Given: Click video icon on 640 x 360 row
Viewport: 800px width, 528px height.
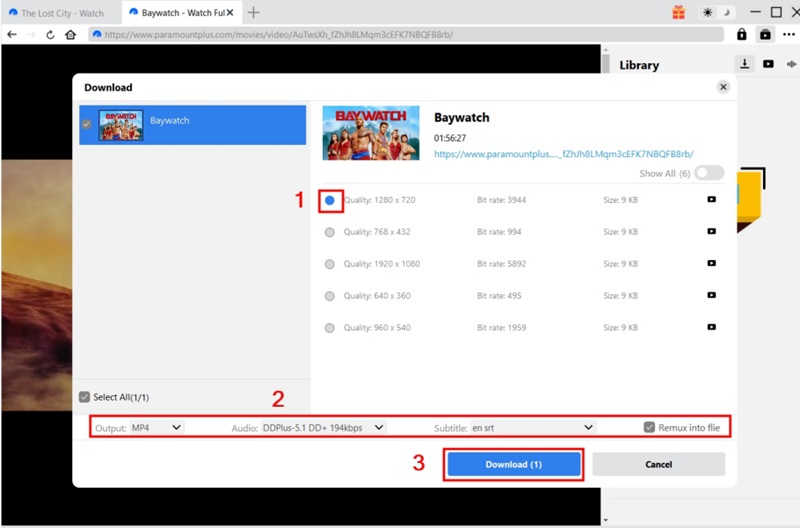Looking at the screenshot, I should coord(711,295).
